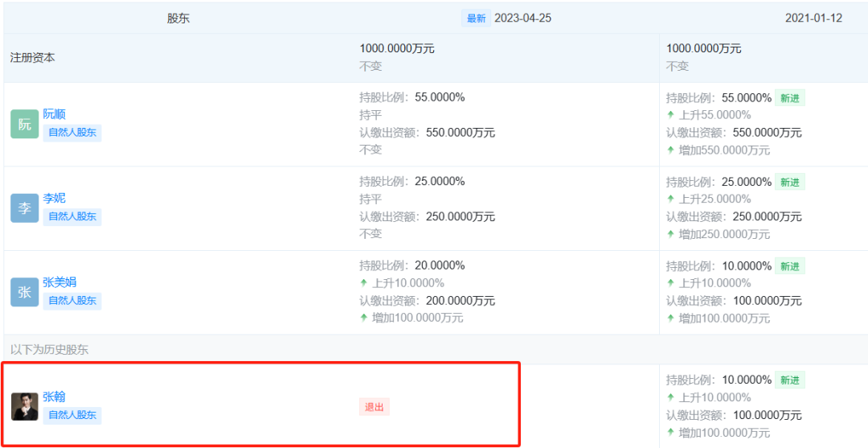Click the 新进 badge in 阮顺's row

click(789, 98)
